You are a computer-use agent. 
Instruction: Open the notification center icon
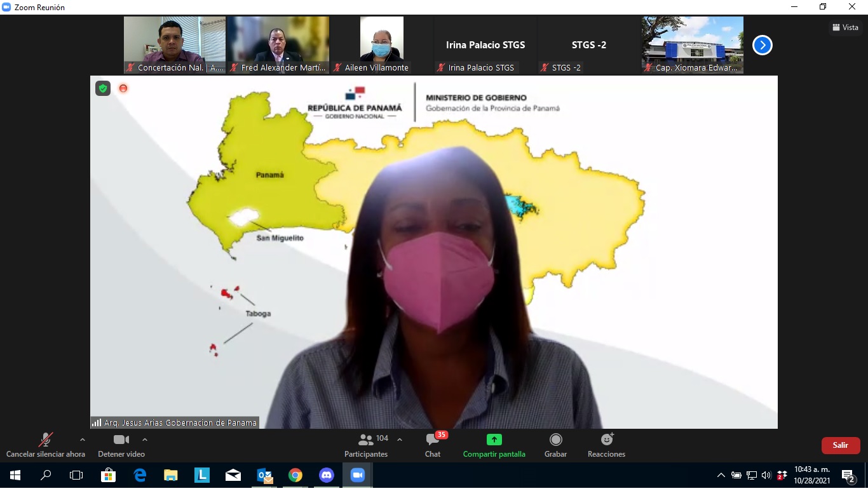pos(848,475)
